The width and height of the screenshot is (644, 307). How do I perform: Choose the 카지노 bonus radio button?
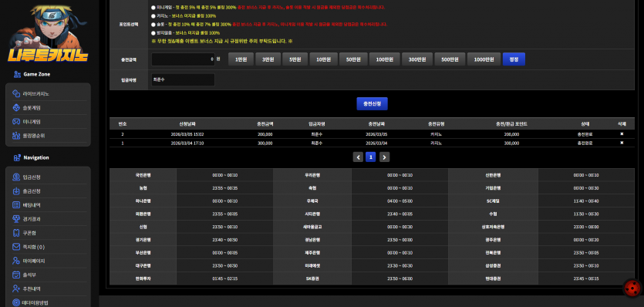click(x=153, y=16)
